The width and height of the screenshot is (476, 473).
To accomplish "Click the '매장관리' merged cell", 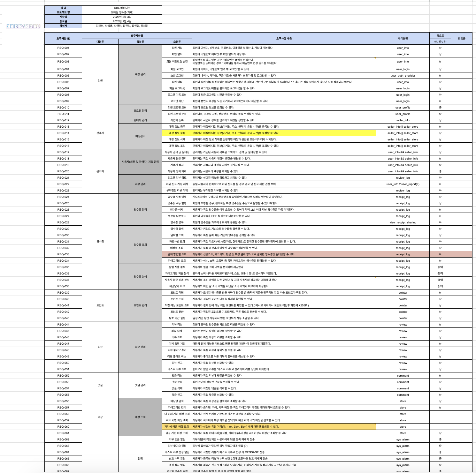I will (140, 136).
